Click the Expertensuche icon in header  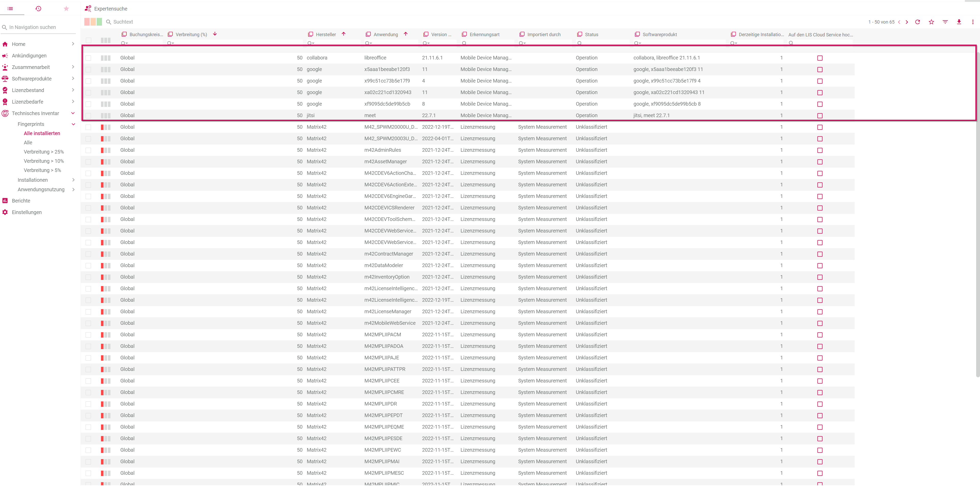pyautogui.click(x=88, y=8)
